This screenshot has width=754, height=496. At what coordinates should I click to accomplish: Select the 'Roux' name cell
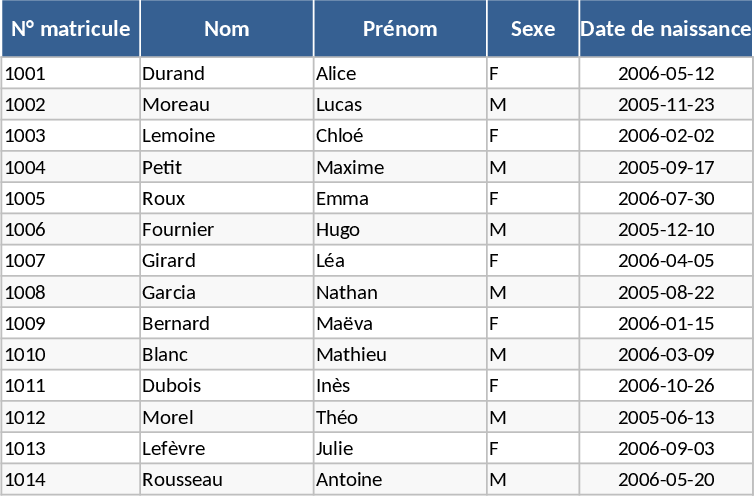227,199
